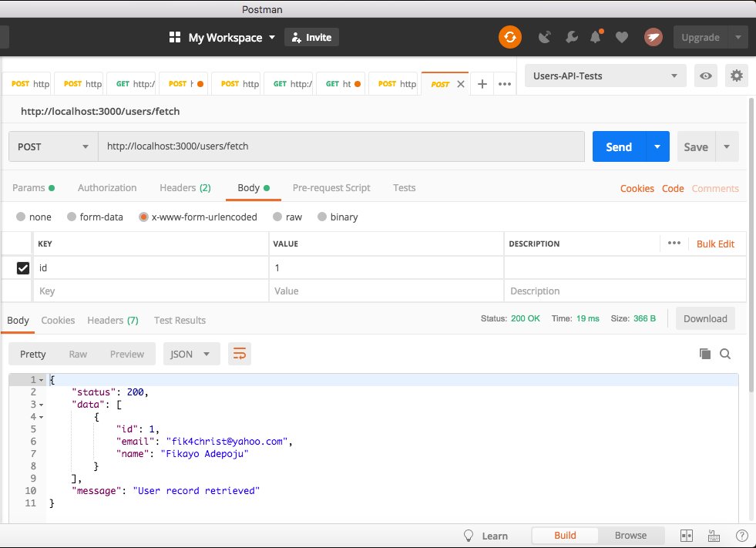Open the wrench settings icon
This screenshot has height=548, width=756.
point(571,37)
